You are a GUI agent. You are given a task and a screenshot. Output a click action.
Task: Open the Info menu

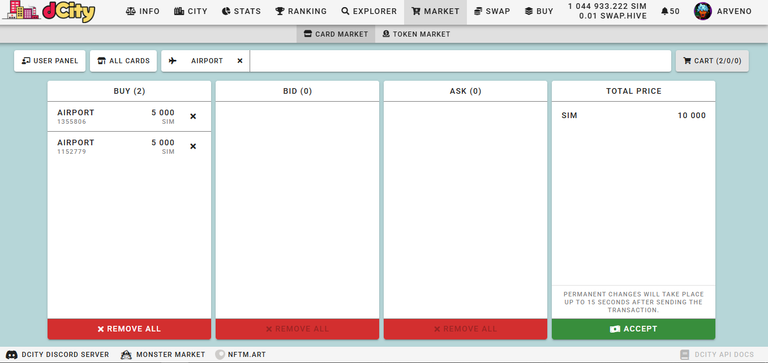[x=143, y=11]
